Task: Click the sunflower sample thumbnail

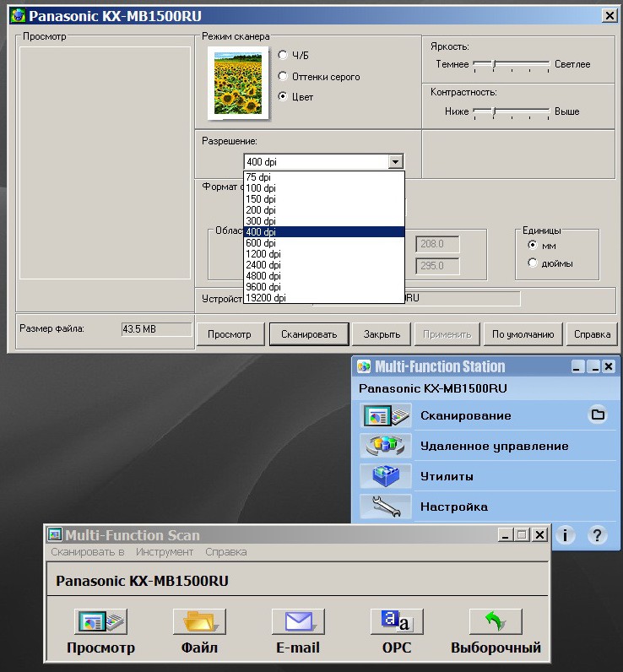Action: coord(238,83)
